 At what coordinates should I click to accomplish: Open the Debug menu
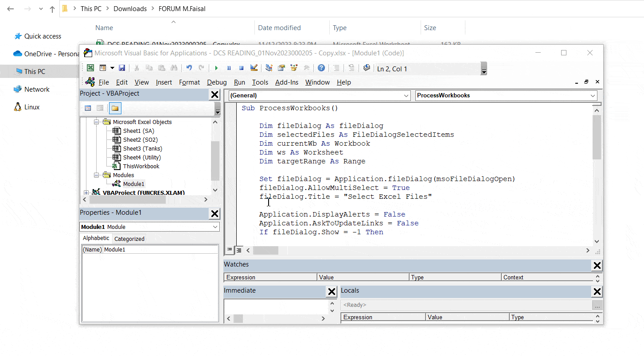point(217,82)
